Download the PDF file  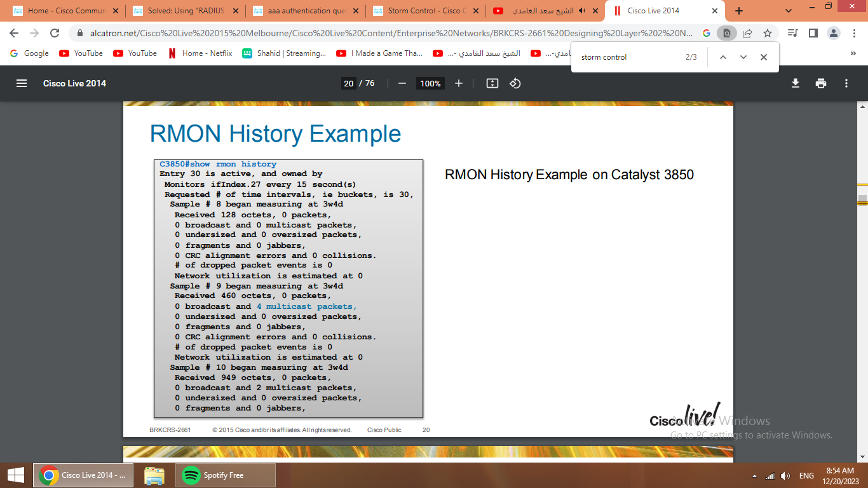point(795,83)
